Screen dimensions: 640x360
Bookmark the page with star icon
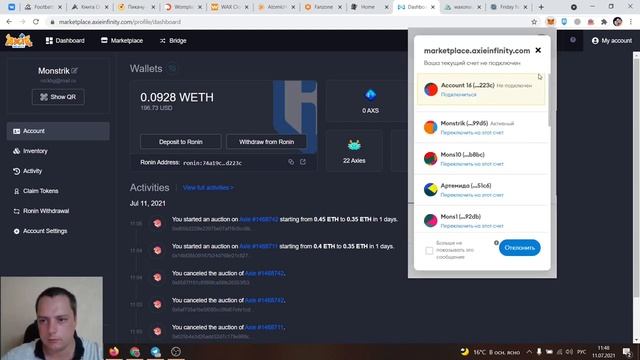coord(534,22)
